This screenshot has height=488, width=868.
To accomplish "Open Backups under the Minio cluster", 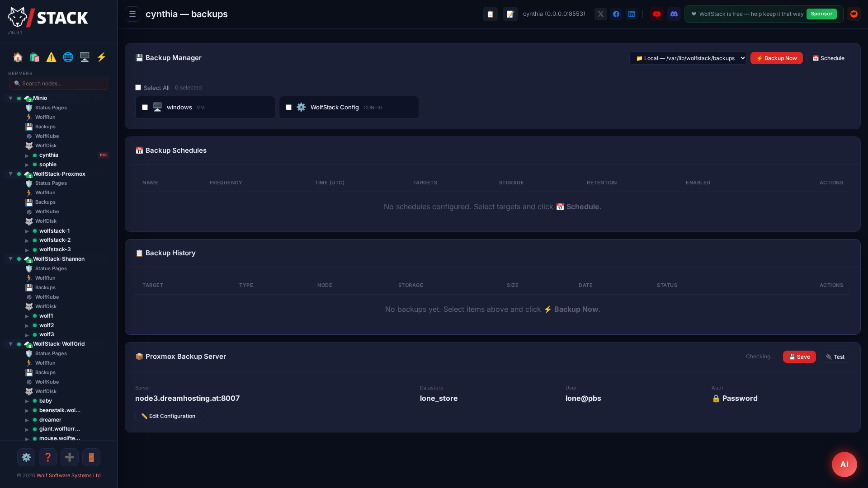I will [45, 127].
